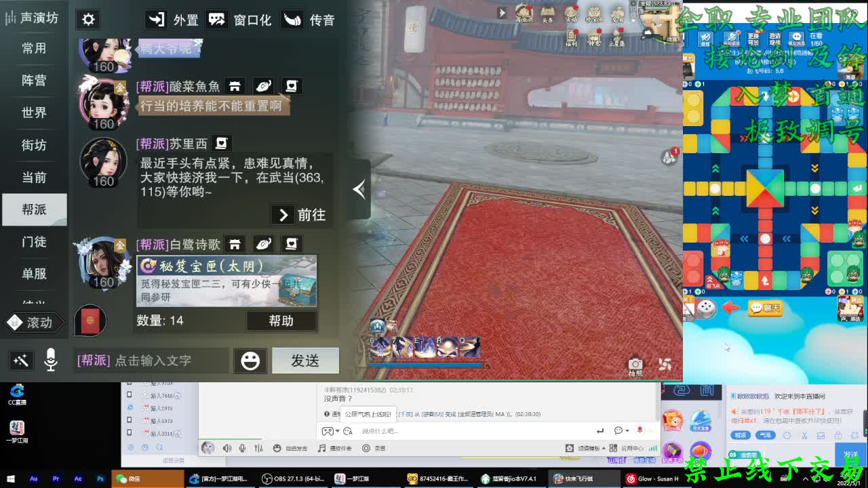Viewport: 868px width, 488px height.
Task: Select 门徒 chat channel tab
Action: pos(34,242)
